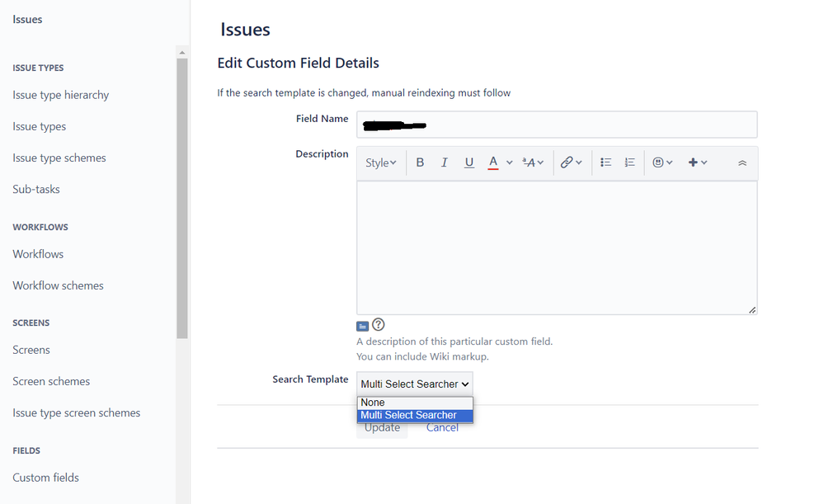Click the sidebar scrollbar thumb
This screenshot has width=824, height=504.
point(182,198)
